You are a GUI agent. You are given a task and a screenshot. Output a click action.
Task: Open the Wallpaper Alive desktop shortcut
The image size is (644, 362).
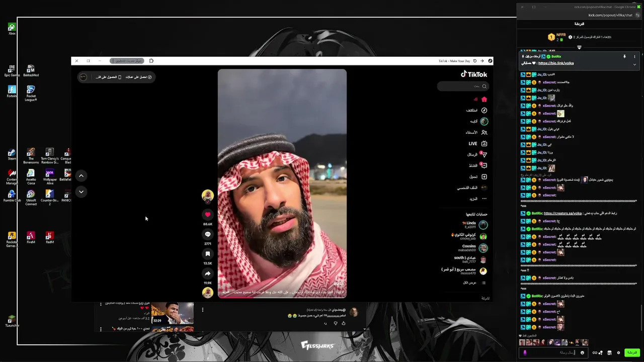50,177
